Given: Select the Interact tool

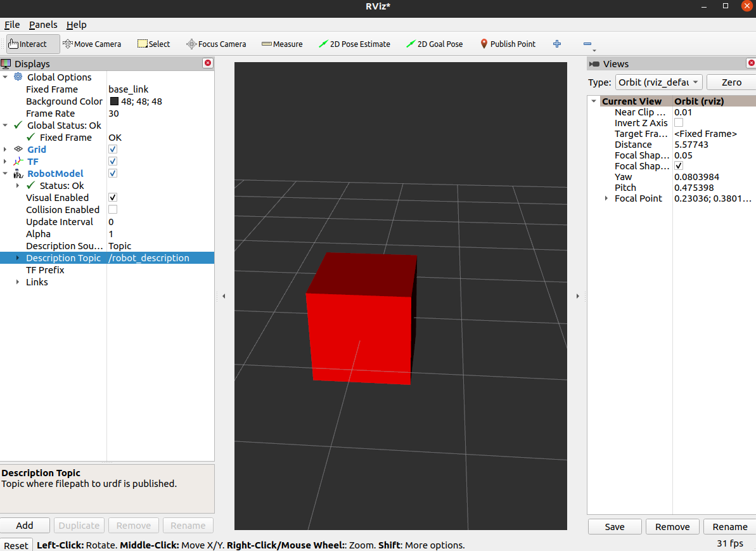Looking at the screenshot, I should tap(33, 44).
